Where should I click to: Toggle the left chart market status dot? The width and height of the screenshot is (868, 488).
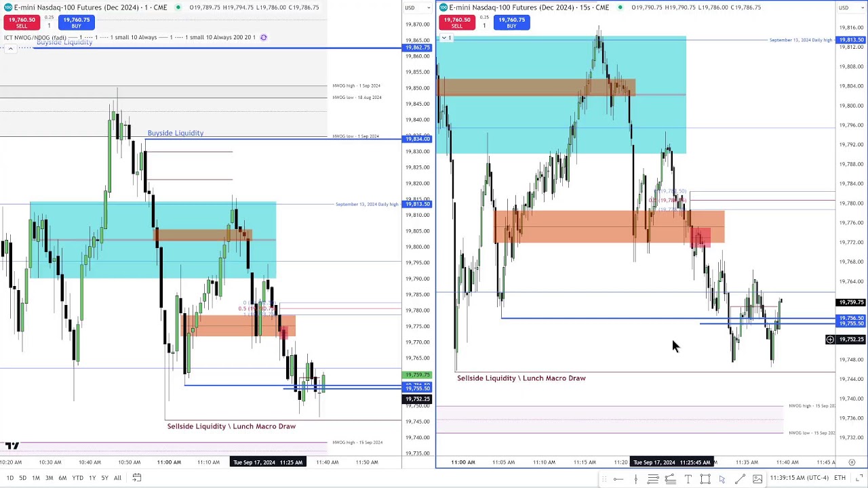pyautogui.click(x=178, y=7)
